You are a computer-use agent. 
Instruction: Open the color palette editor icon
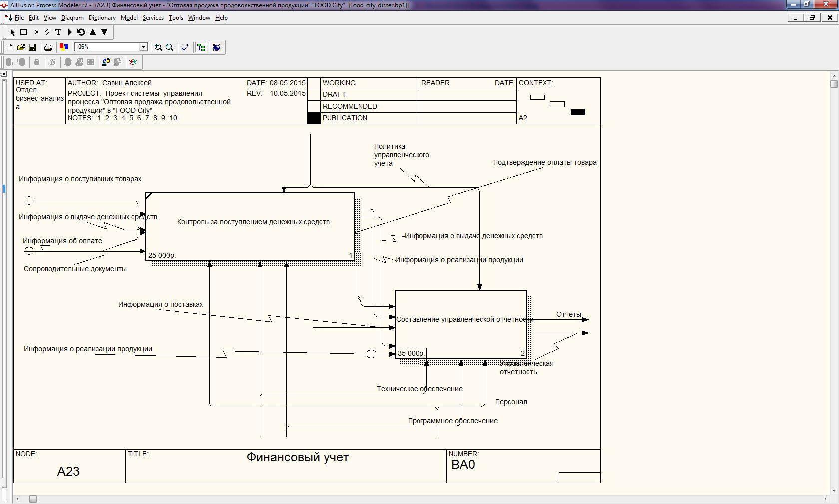coord(64,47)
